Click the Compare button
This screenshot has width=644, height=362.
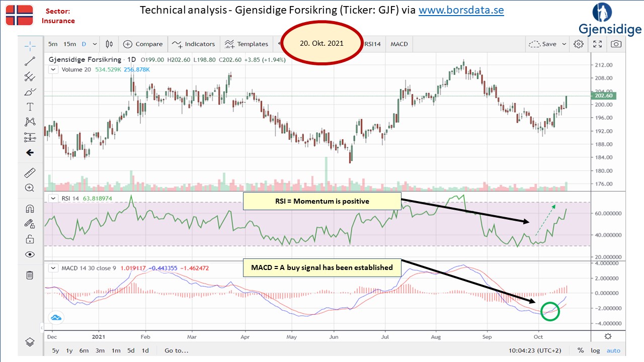pyautogui.click(x=143, y=44)
